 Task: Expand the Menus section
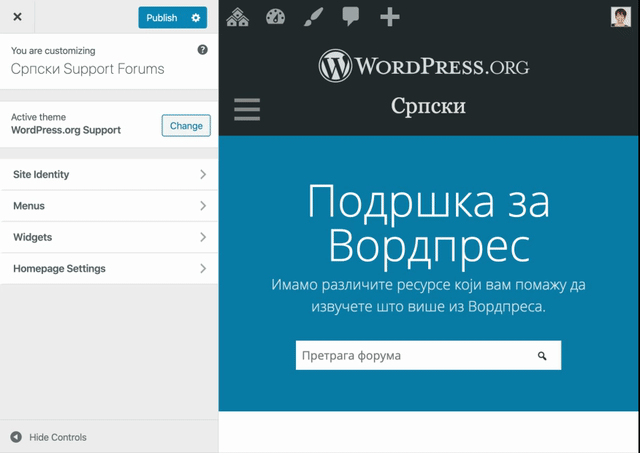point(108,206)
